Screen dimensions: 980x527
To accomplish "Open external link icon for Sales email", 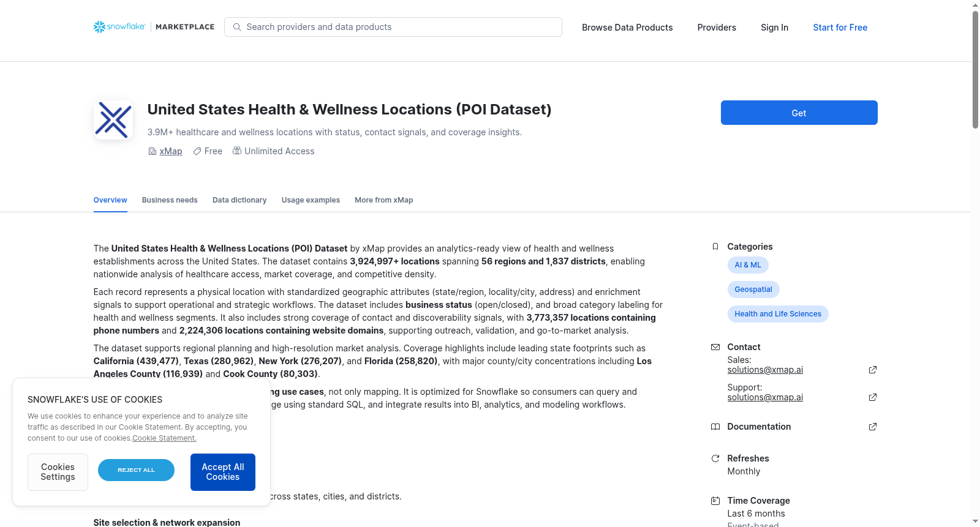I will pos(873,370).
